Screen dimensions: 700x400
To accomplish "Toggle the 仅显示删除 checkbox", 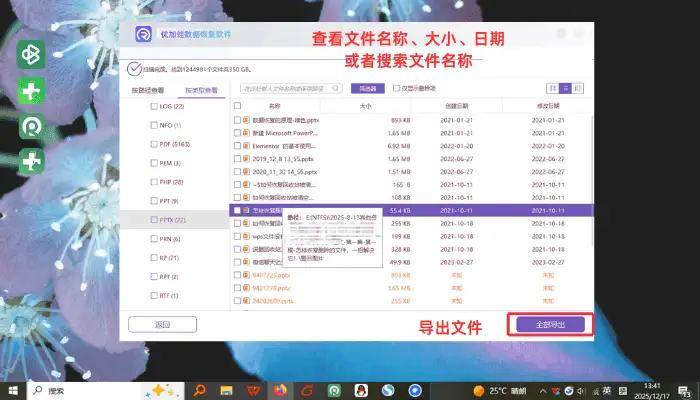I will [395, 89].
